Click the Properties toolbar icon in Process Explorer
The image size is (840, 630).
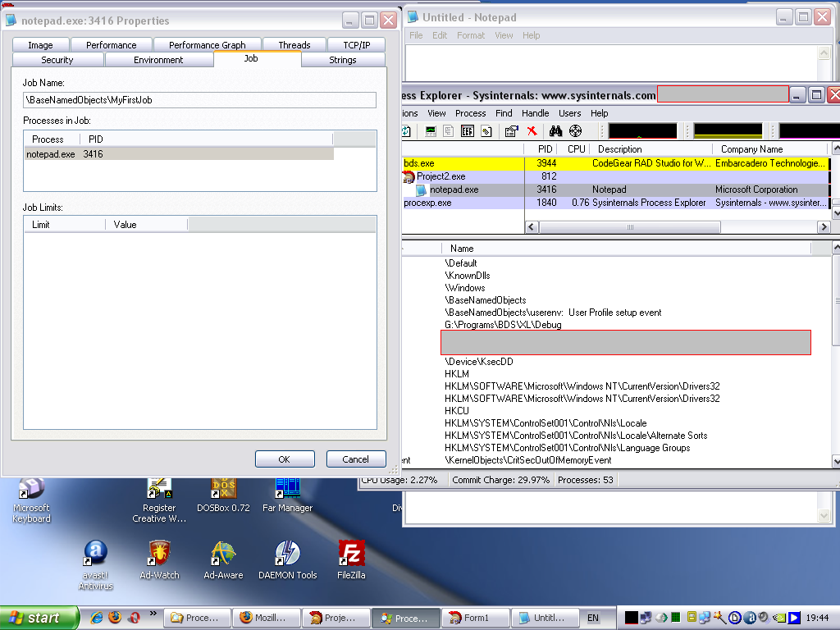pos(511,131)
